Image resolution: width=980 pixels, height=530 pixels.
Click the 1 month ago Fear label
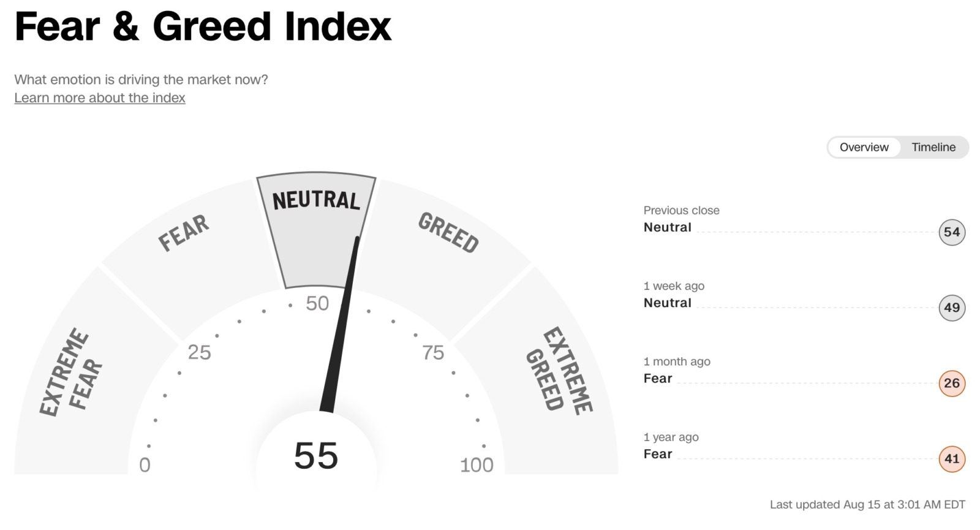tap(658, 379)
